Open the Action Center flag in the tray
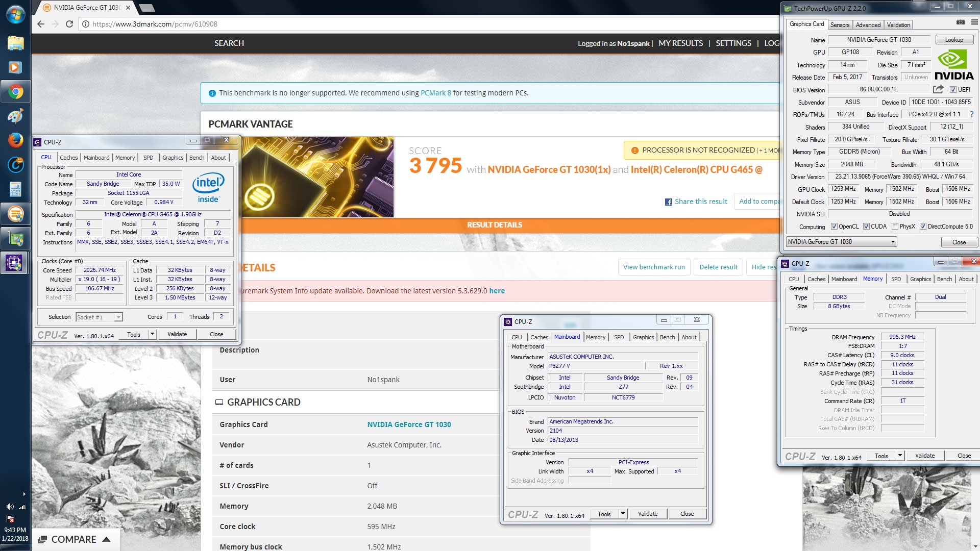This screenshot has width=980, height=551. pos(10,518)
